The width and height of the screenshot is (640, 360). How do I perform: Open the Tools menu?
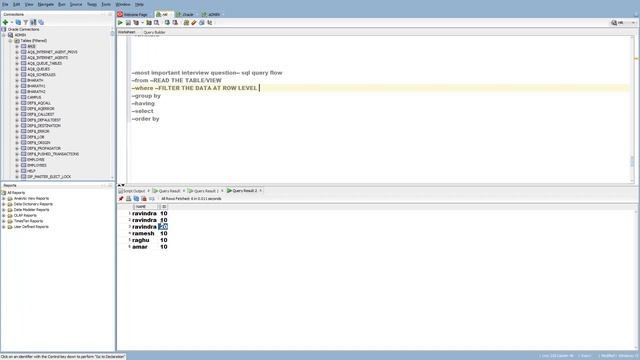click(x=106, y=4)
